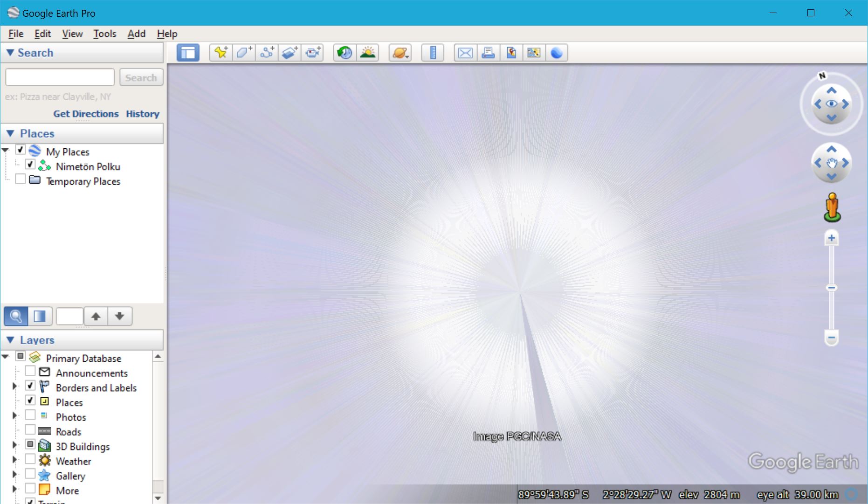The image size is (868, 504).
Task: Move down with the hand joystick arrow
Action: [x=832, y=176]
